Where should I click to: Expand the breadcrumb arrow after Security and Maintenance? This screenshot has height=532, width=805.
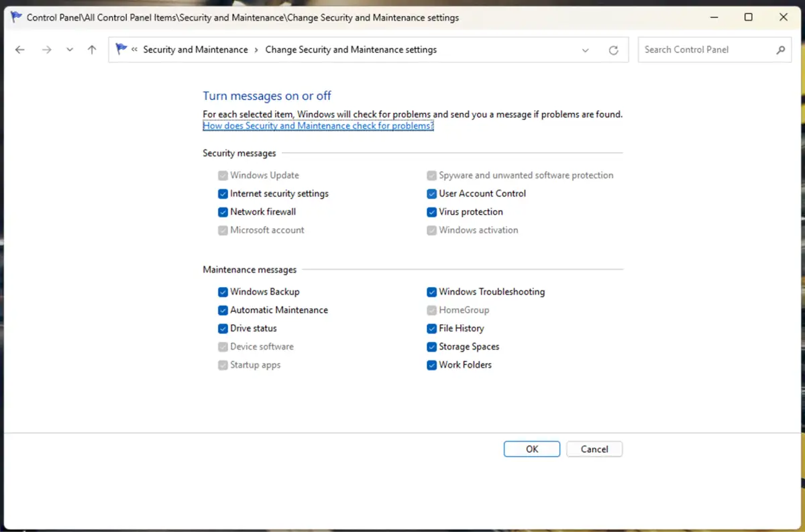coord(256,50)
